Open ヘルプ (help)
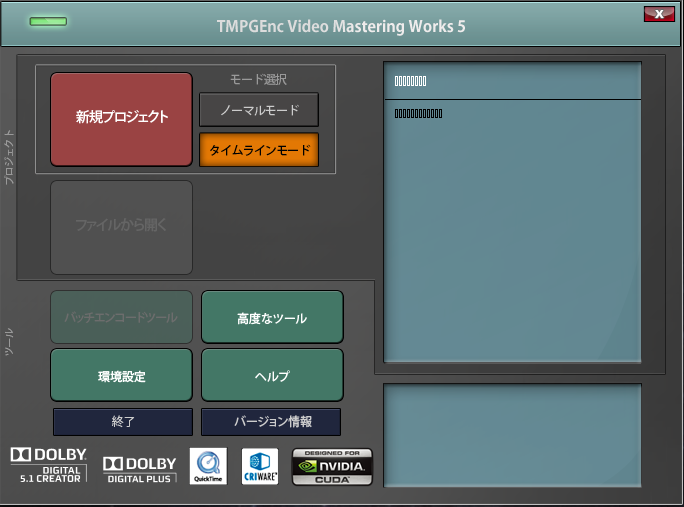Image resolution: width=684 pixels, height=507 pixels. click(x=272, y=375)
